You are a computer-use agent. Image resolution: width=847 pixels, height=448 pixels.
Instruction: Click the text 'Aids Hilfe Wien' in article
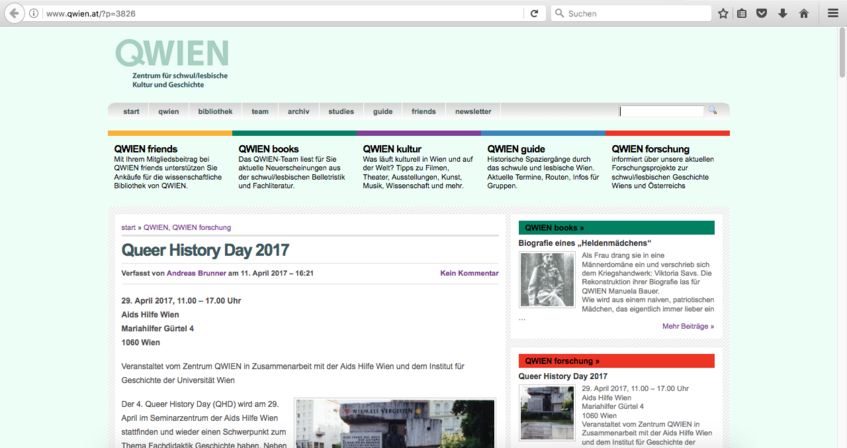pos(150,315)
